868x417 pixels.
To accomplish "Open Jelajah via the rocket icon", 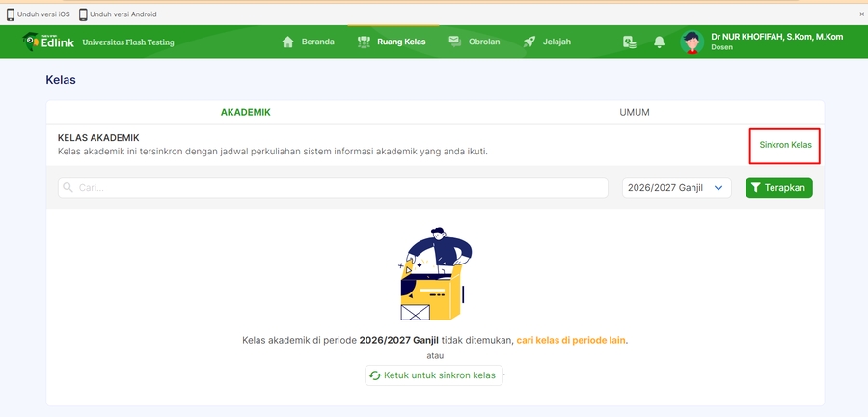I will click(529, 42).
